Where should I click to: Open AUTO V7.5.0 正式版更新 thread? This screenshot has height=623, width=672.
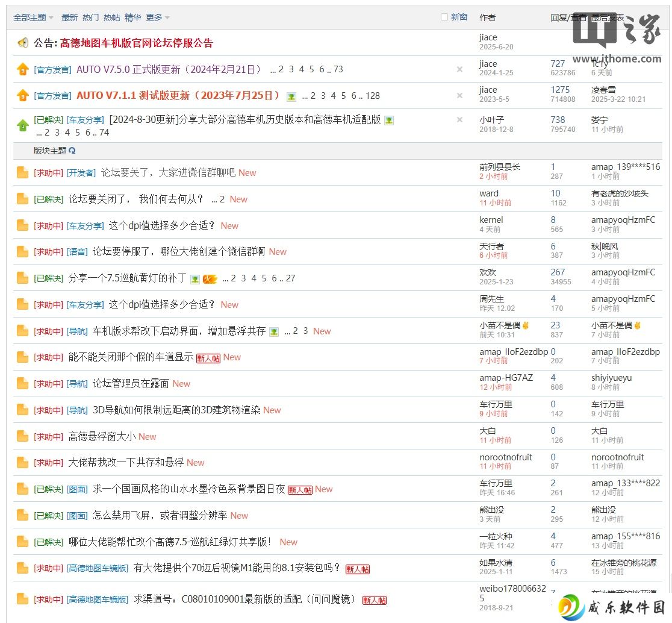point(169,69)
